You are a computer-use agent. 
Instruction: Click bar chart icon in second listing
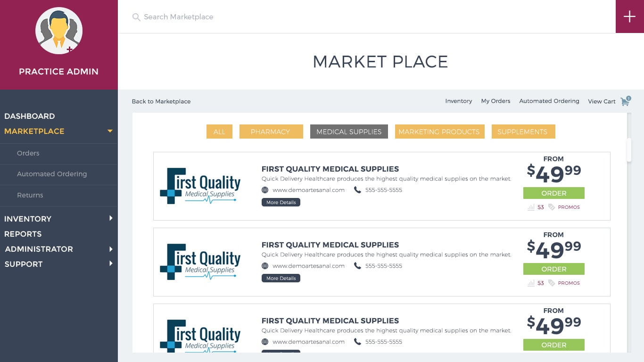pos(531,283)
